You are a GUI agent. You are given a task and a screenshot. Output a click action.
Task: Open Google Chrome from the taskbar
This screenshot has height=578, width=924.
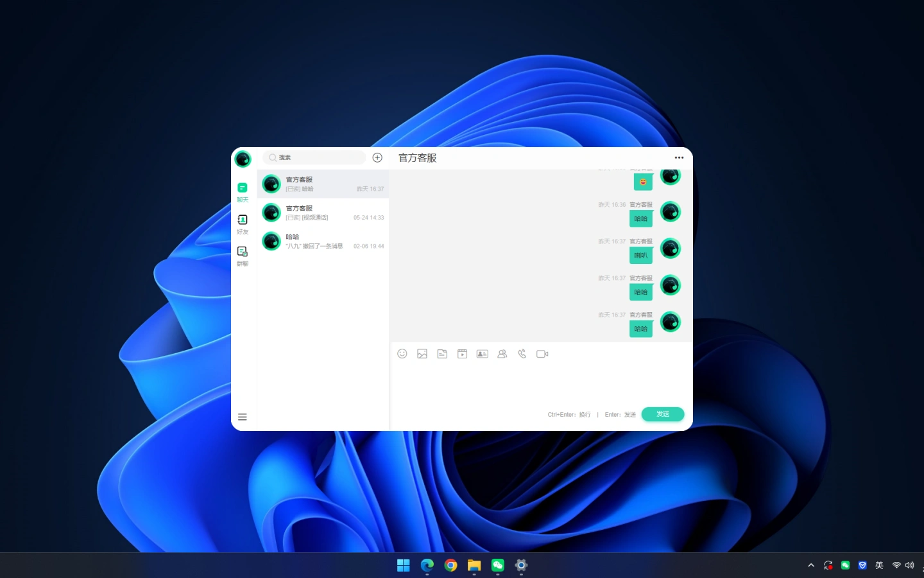450,565
